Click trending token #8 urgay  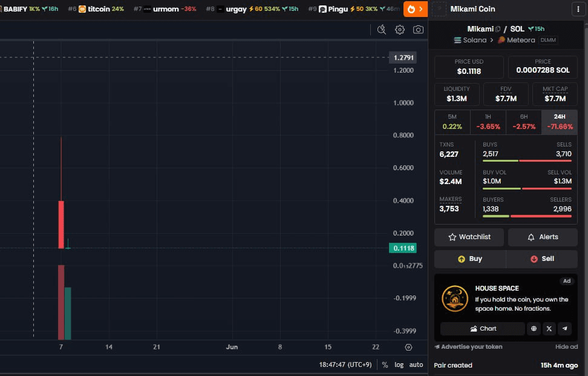coord(252,8)
